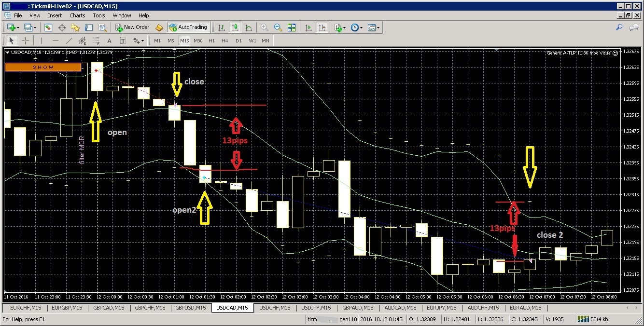Select the Cursor arrow tool
This screenshot has height=326, width=644.
click(12, 41)
